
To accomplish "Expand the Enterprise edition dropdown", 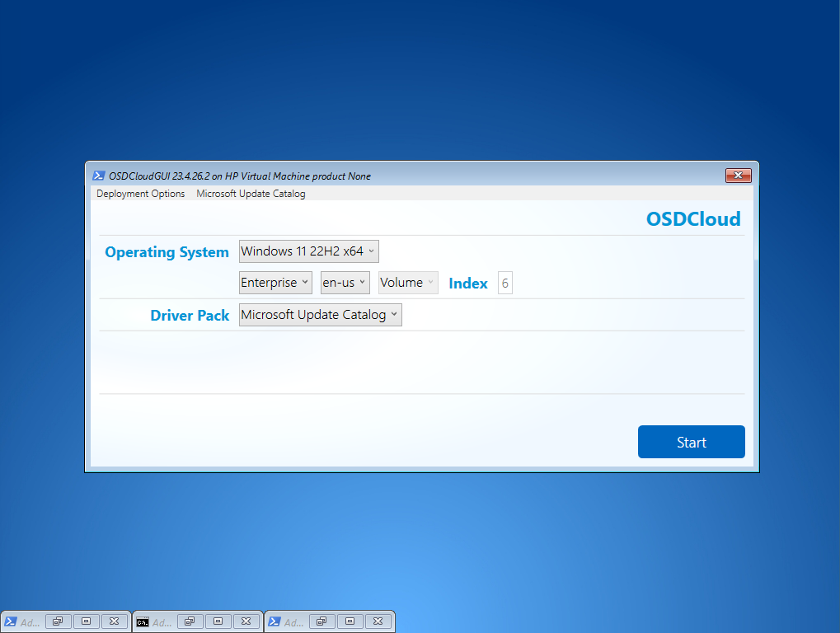I will tap(275, 283).
